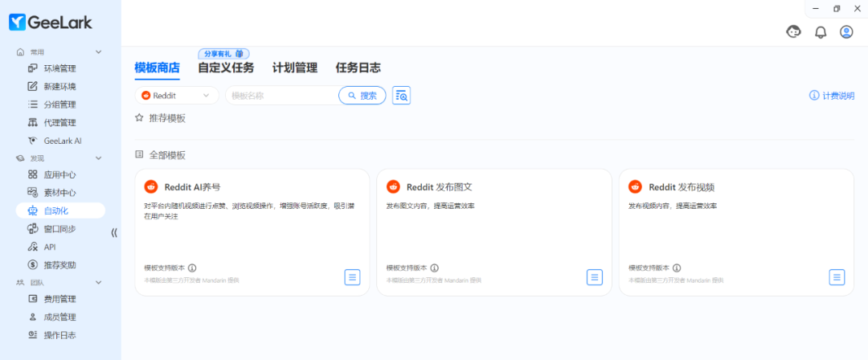The width and height of the screenshot is (868, 360).
Task: Switch to 计划管理 tab
Action: pos(295,68)
